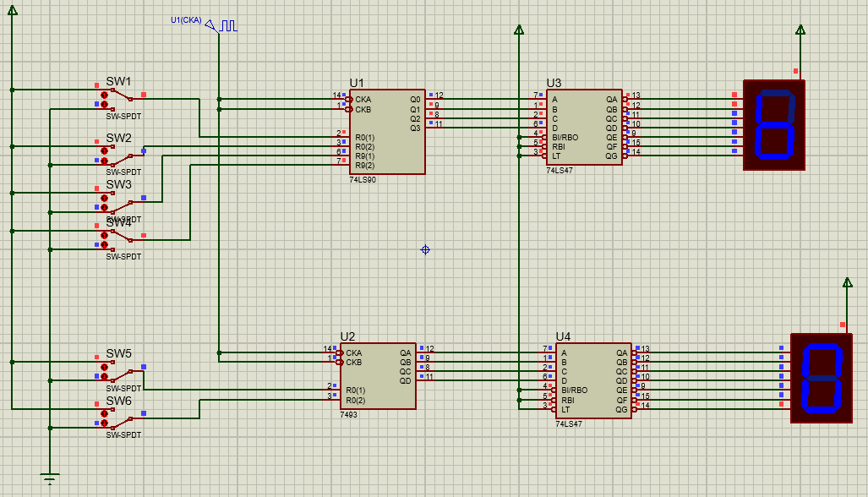Select the 74LS47 decoder U3
This screenshot has height=497, width=868.
click(583, 127)
